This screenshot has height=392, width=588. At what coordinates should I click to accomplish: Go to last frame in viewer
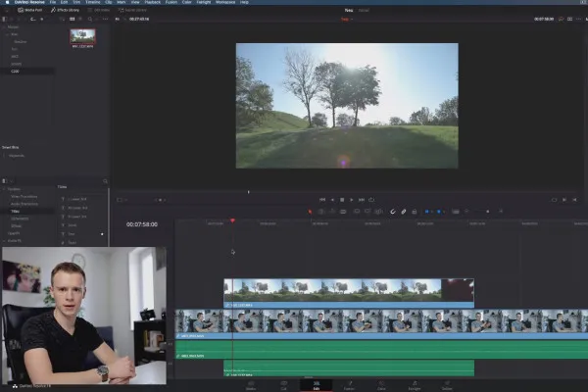(362, 200)
